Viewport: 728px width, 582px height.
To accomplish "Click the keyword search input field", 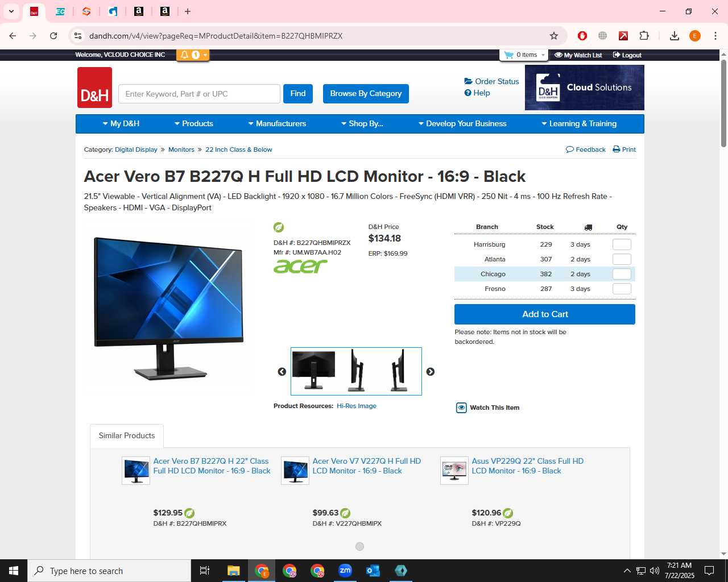I will [199, 94].
